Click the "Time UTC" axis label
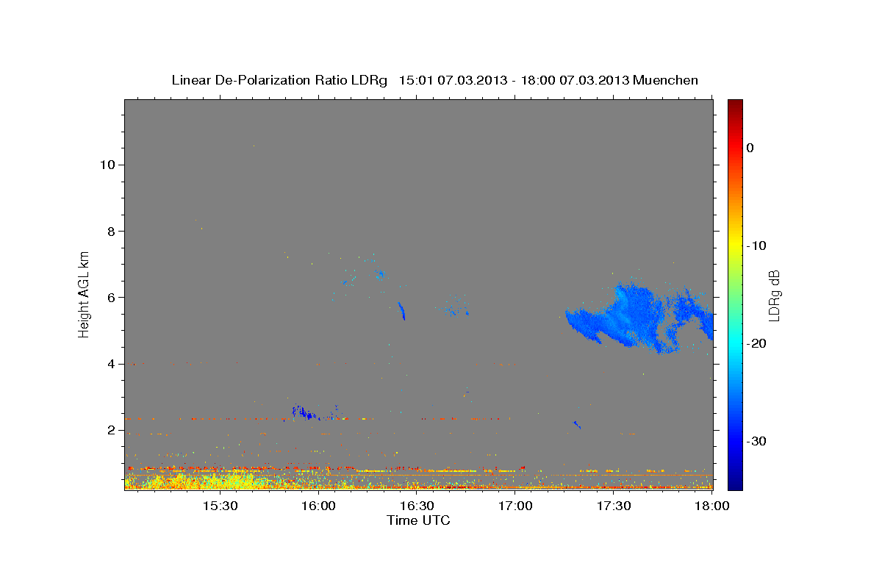Viewport: 882px width, 588px height. pos(418,520)
